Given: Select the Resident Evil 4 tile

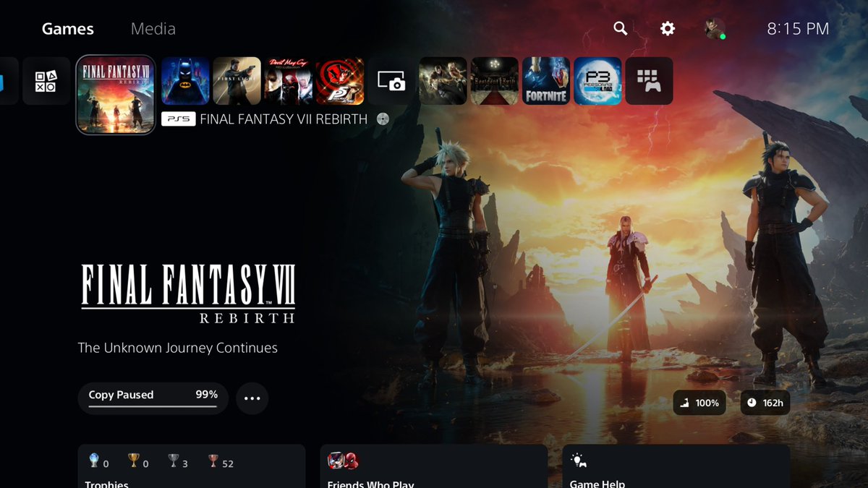Looking at the screenshot, I should coord(443,81).
